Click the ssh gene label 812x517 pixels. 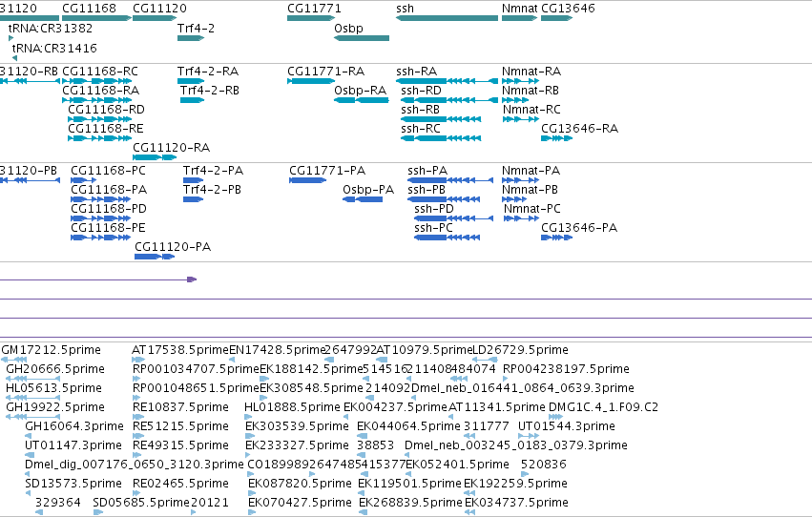[x=405, y=9]
